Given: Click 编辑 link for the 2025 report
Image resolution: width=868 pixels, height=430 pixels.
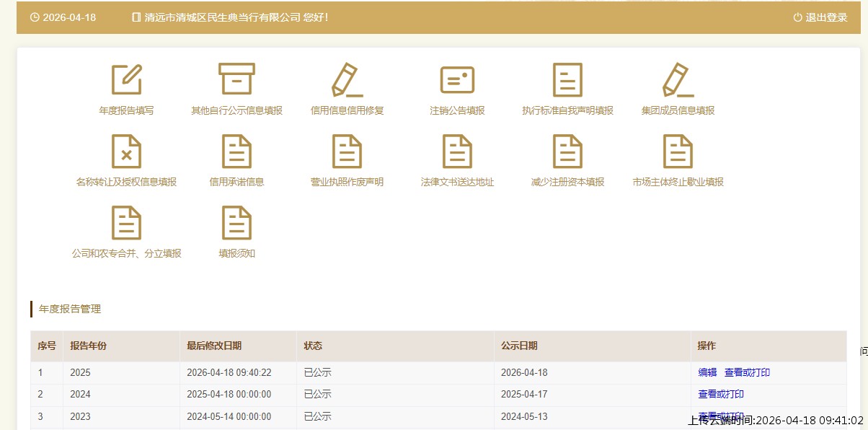Looking at the screenshot, I should pyautogui.click(x=707, y=373).
